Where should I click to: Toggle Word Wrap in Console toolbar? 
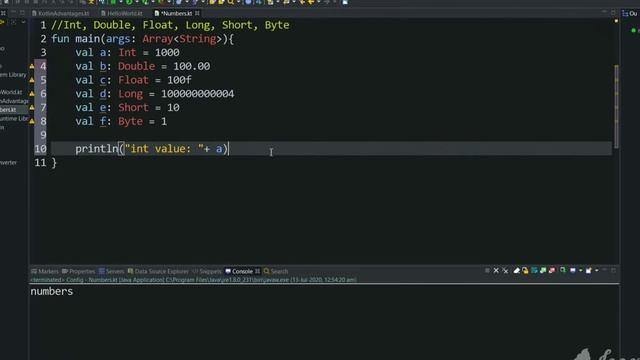[534, 270]
